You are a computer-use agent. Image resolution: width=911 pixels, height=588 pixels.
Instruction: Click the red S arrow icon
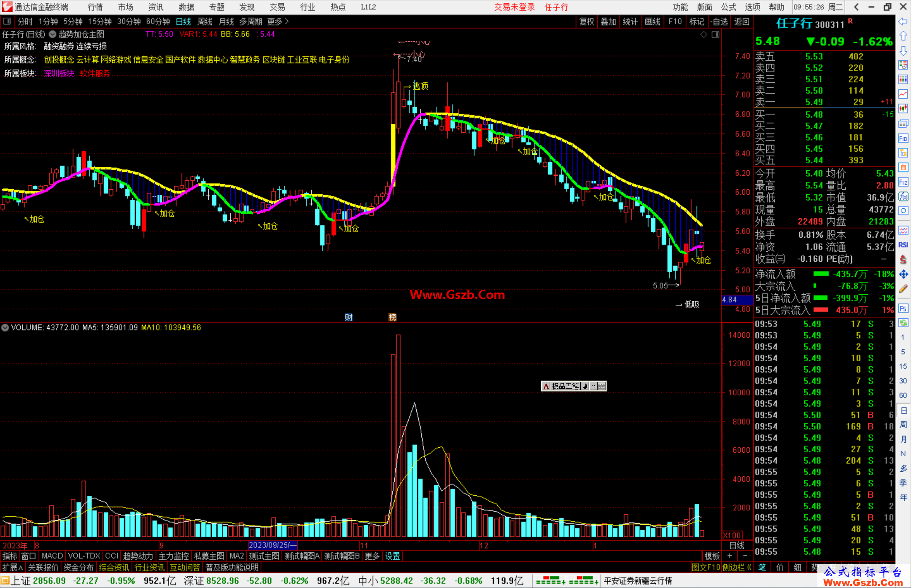(x=903, y=260)
